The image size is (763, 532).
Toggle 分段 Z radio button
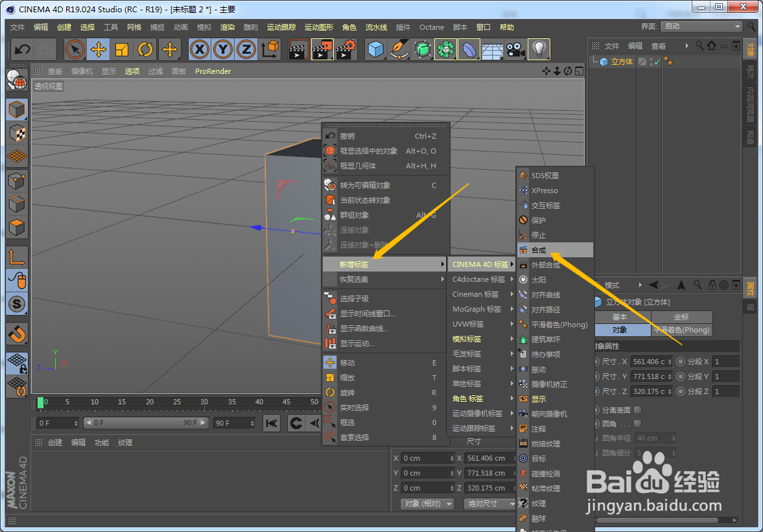(681, 391)
